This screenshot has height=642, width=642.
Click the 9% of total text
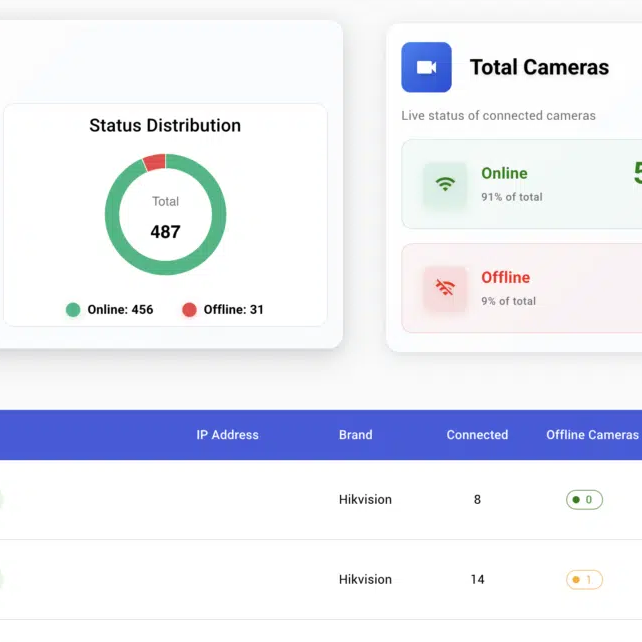(509, 301)
